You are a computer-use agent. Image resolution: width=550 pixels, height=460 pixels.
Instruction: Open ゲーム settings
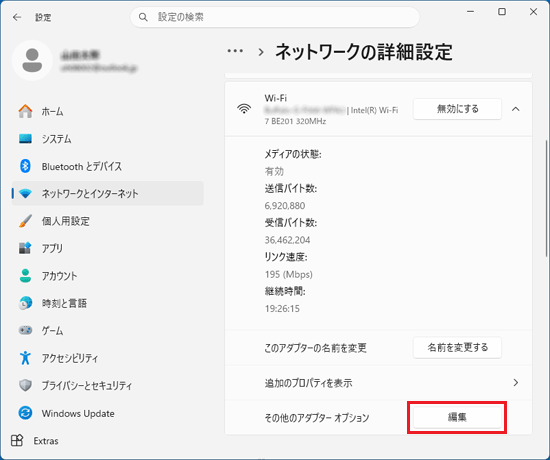(x=107, y=331)
